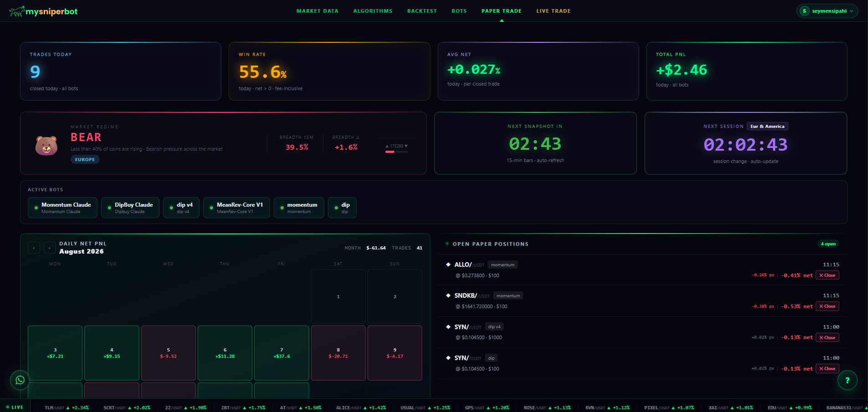
Task: Click the Eur & America session badge
Action: pos(767,127)
